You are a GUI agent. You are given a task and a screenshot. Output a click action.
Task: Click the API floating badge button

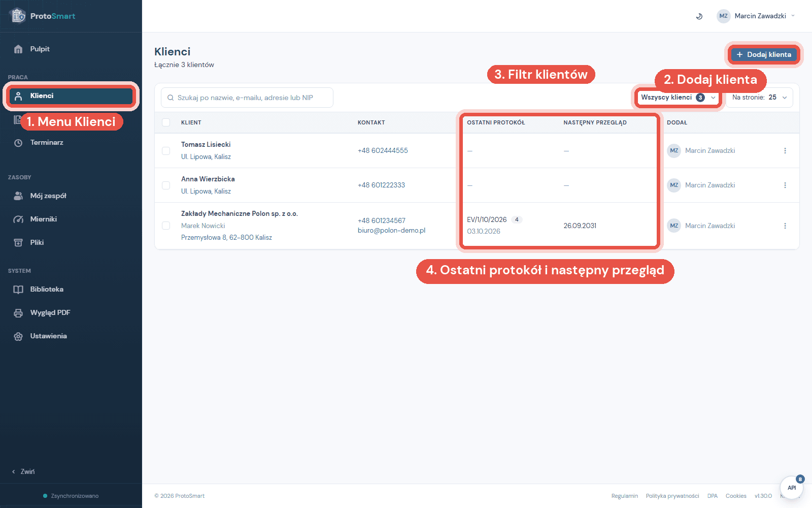click(x=792, y=488)
